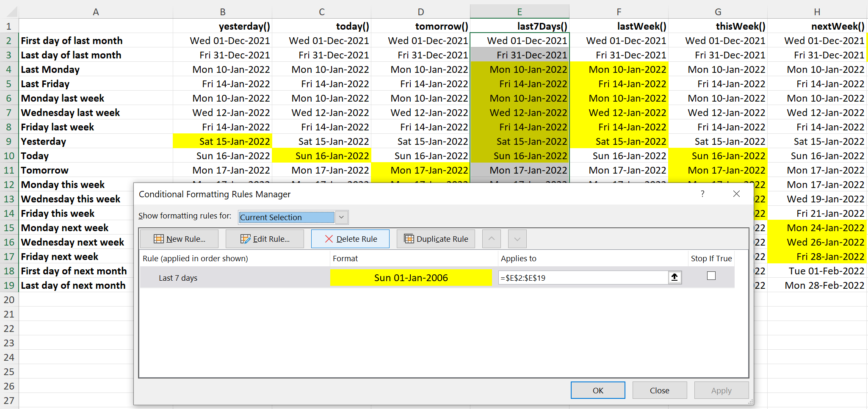Select row 9 header for Yesterday
Screen dimensions: 868x409
point(8,141)
